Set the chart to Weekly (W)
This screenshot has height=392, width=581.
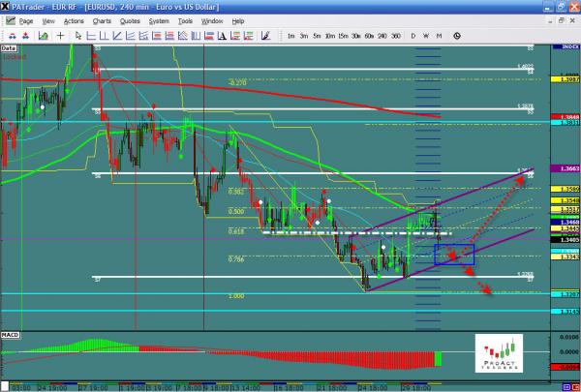click(426, 36)
